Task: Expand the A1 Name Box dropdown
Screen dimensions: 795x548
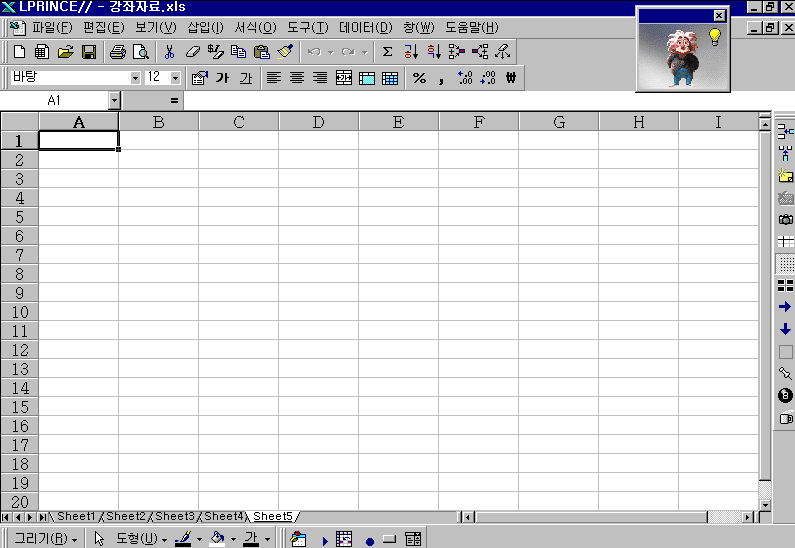Action: (x=114, y=101)
